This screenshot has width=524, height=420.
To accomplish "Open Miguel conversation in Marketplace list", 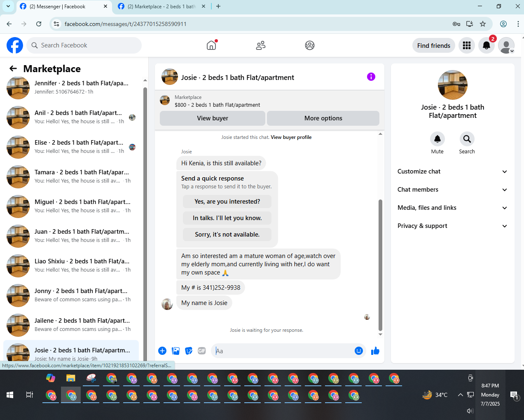I will pyautogui.click(x=71, y=206).
